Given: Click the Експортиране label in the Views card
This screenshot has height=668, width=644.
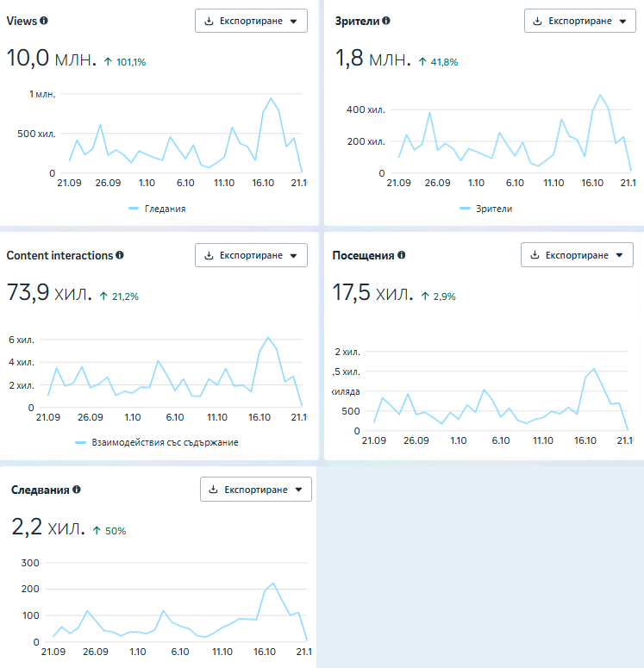Looking at the screenshot, I should pyautogui.click(x=251, y=21).
